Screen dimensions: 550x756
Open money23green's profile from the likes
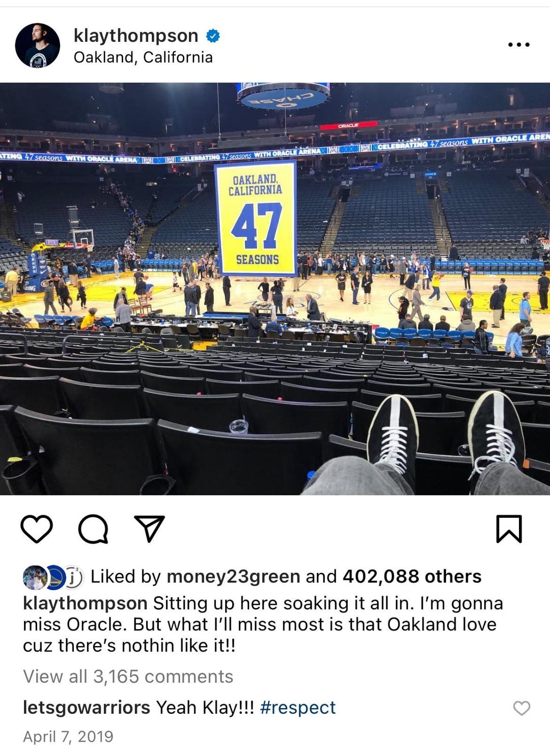coord(233,576)
